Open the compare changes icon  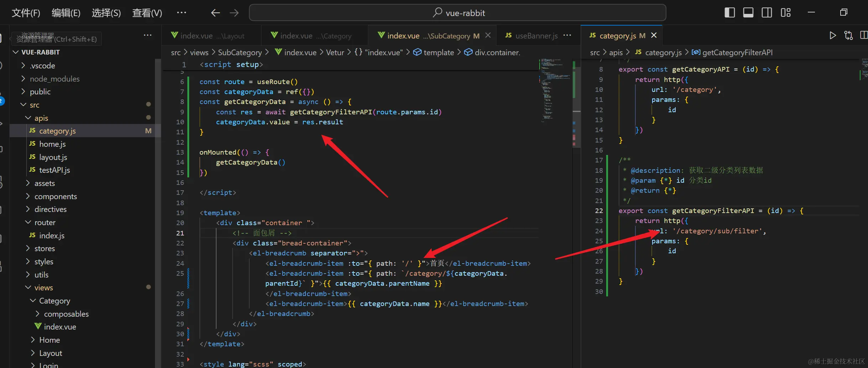[848, 35]
